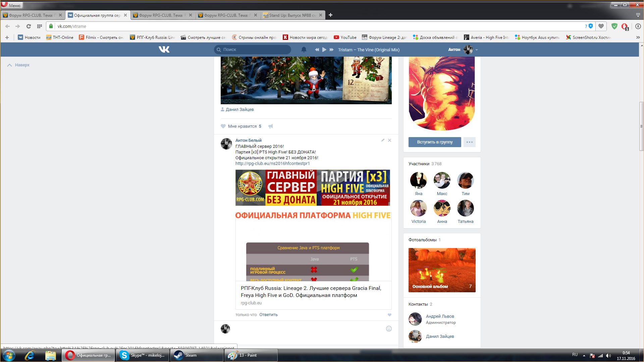Click volume speaker tray icon
Image resolution: width=644 pixels, height=362 pixels.
click(x=608, y=356)
